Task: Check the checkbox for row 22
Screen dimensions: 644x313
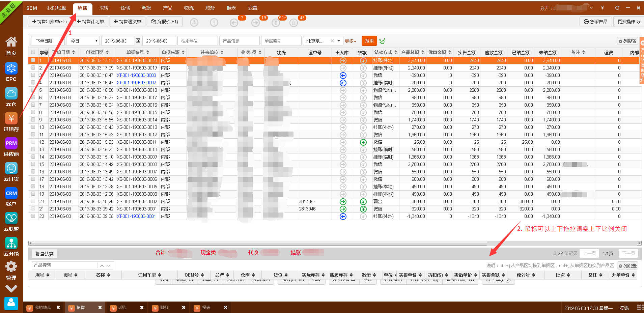Action: coord(33,216)
